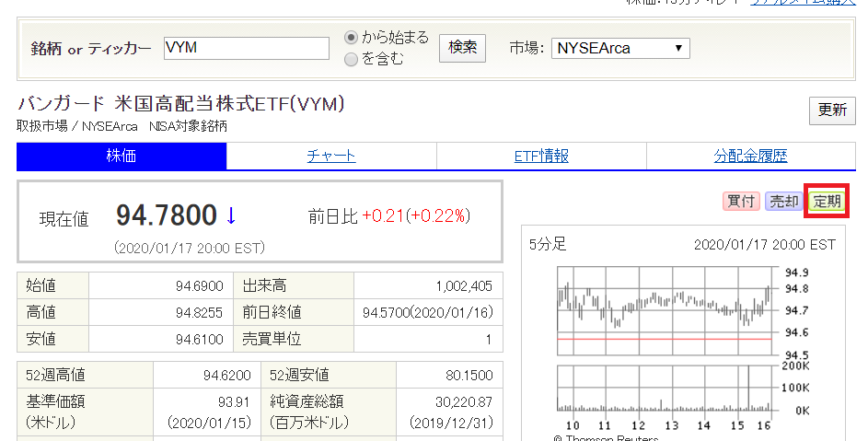Click the NISA対象銘柄 label

click(188, 126)
